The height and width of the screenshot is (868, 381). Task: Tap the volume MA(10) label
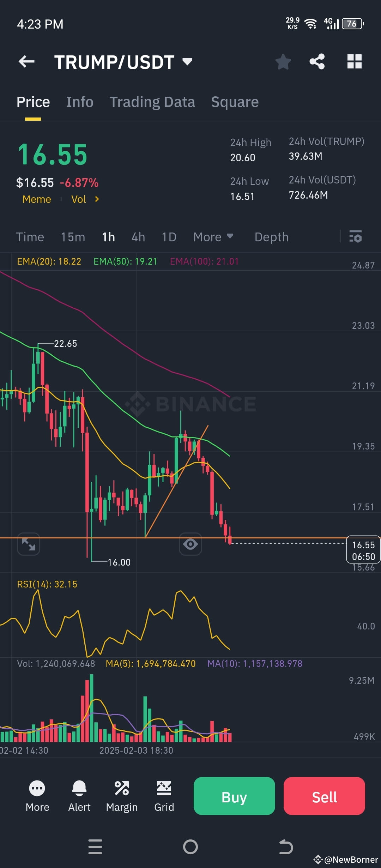(255, 664)
